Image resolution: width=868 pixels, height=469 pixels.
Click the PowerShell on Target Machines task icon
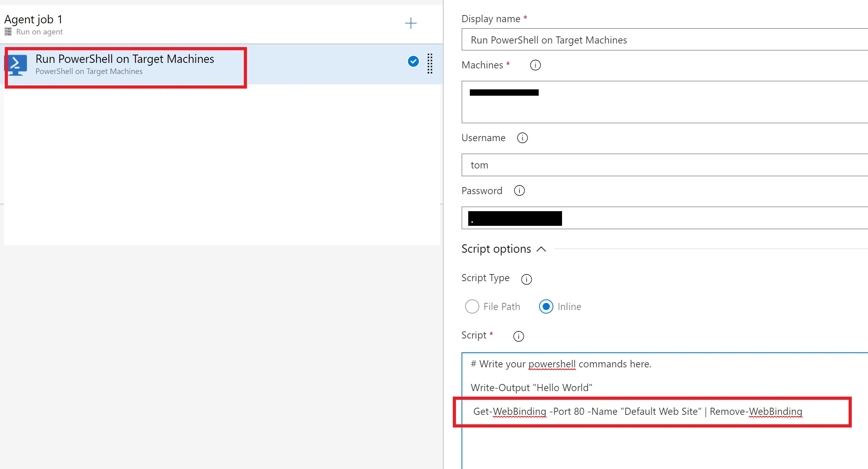pos(16,65)
